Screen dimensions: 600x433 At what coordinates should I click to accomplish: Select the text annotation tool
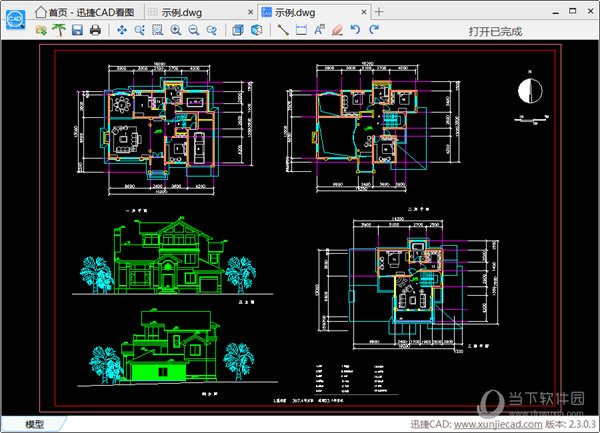(319, 31)
